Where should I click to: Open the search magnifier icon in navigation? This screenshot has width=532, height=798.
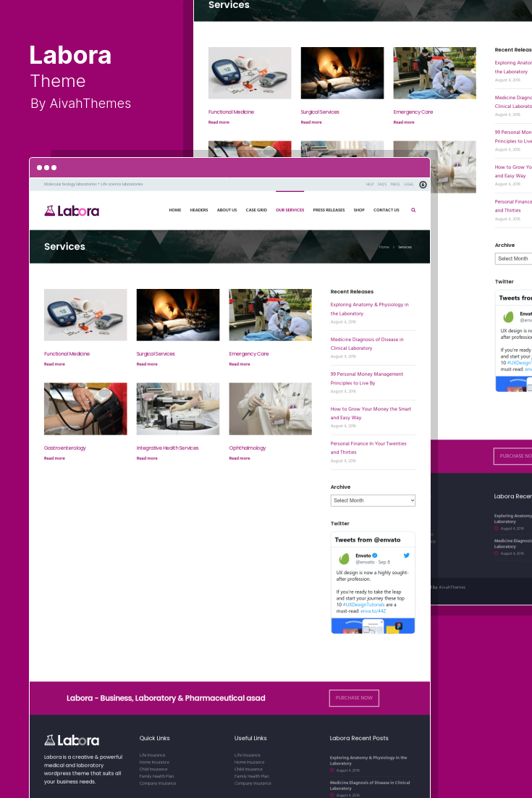tap(413, 210)
